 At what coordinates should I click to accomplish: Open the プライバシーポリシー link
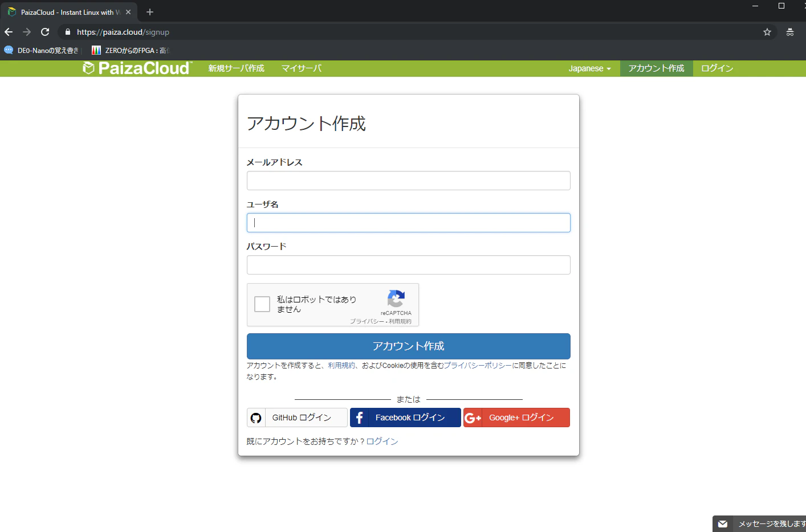[478, 366]
